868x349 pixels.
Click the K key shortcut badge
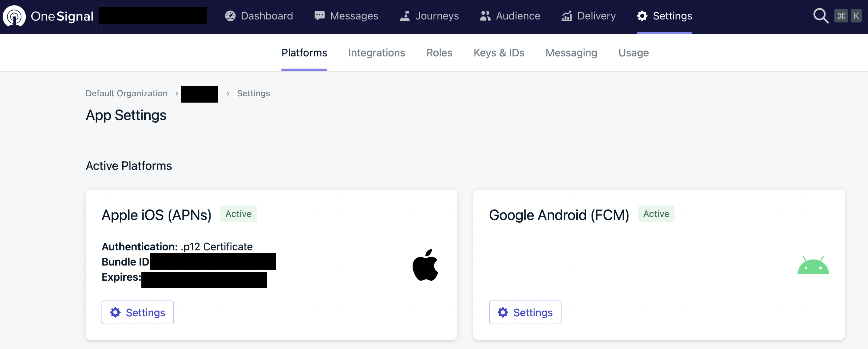click(x=856, y=16)
